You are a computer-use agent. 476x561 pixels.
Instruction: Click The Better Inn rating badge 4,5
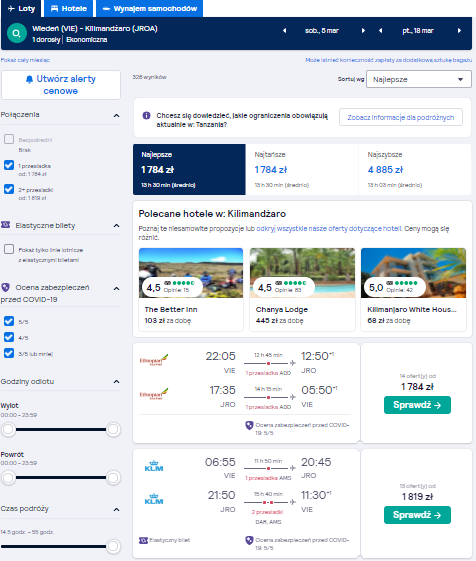point(172,287)
